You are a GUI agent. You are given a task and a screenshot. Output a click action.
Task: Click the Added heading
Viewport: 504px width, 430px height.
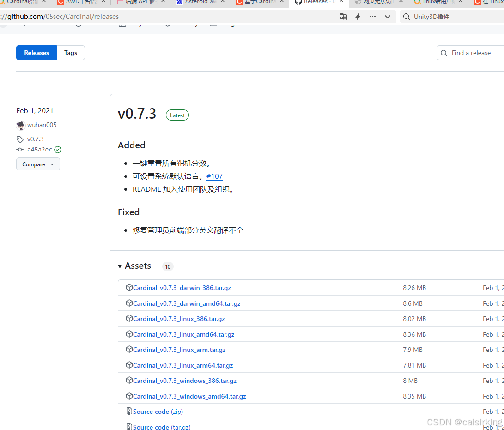click(x=132, y=145)
